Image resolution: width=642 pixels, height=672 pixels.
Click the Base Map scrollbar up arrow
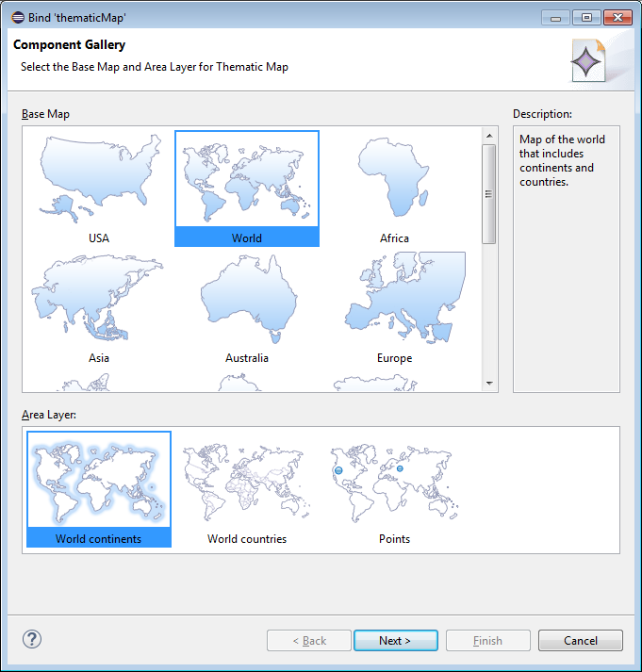[x=489, y=136]
